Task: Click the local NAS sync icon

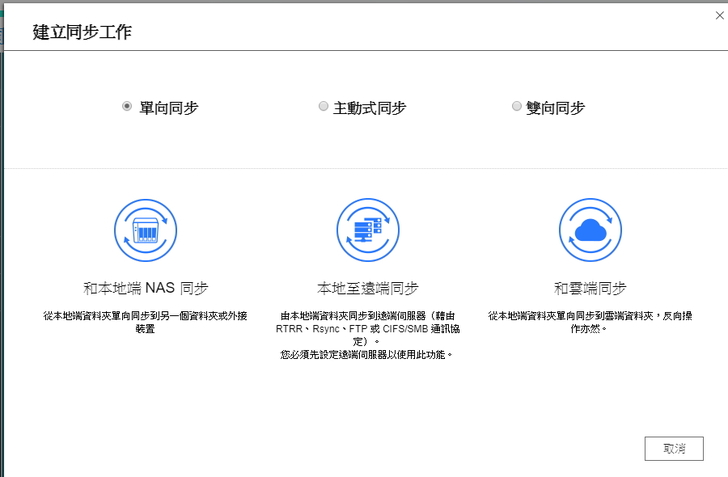Action: [x=146, y=229]
